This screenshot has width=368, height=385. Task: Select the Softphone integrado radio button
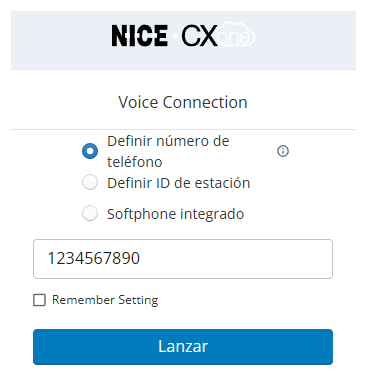[x=90, y=213]
